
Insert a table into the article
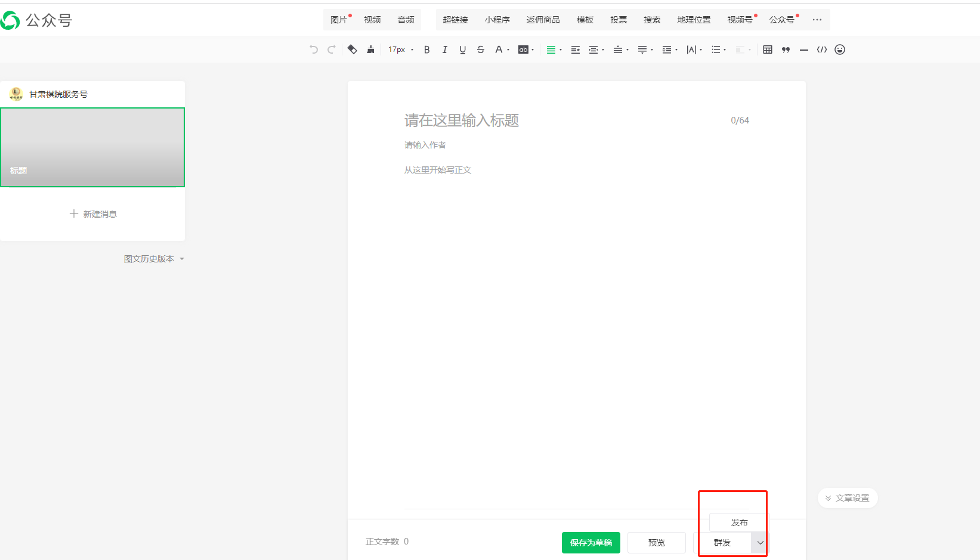click(768, 49)
